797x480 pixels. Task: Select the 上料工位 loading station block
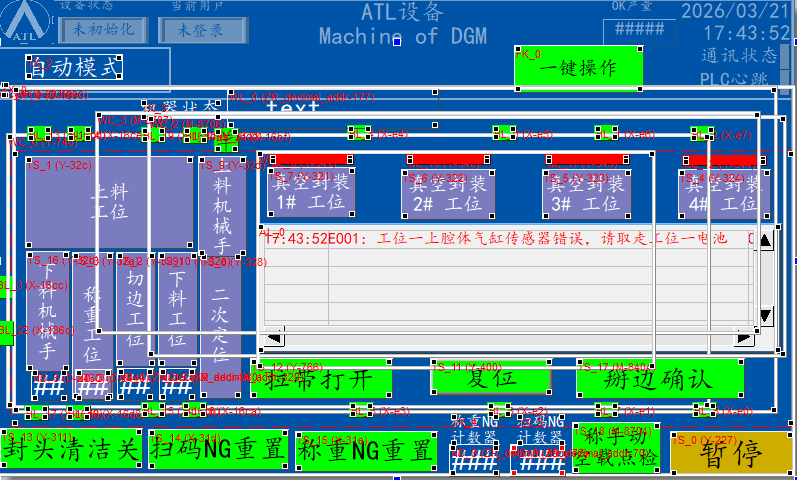[x=110, y=201]
